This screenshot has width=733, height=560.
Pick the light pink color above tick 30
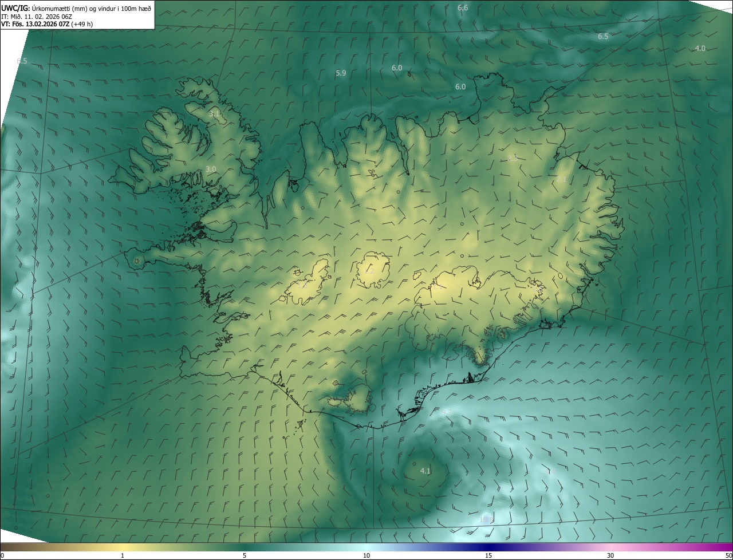click(x=610, y=547)
